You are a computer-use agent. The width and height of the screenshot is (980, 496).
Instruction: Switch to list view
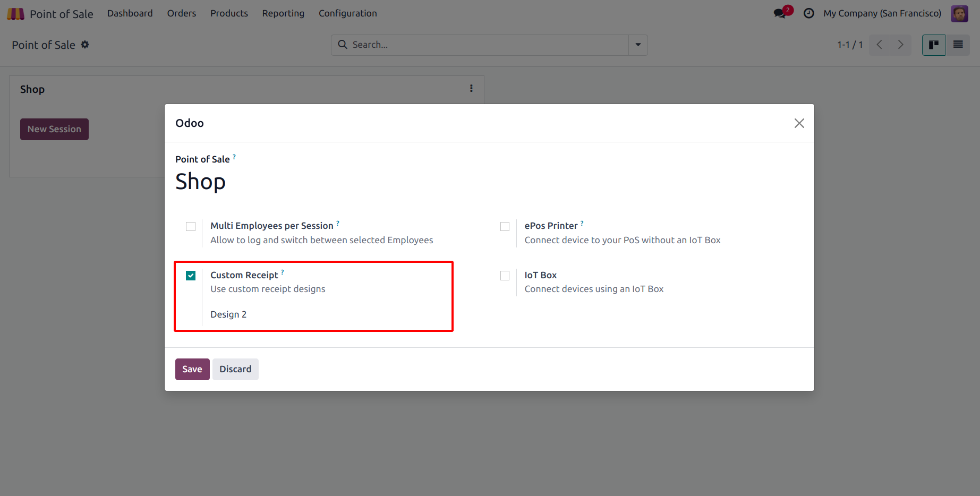point(958,45)
